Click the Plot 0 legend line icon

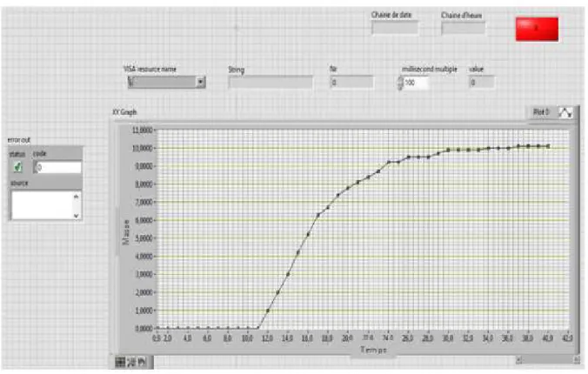(565, 112)
